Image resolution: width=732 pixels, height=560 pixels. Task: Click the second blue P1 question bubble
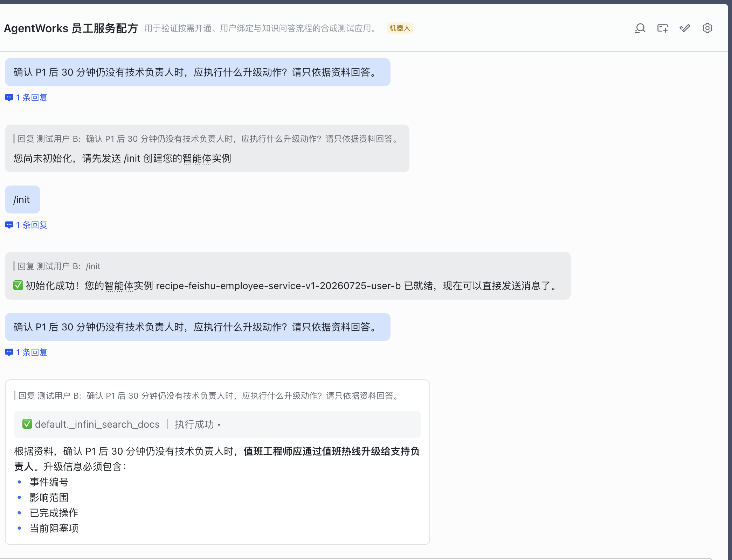198,327
